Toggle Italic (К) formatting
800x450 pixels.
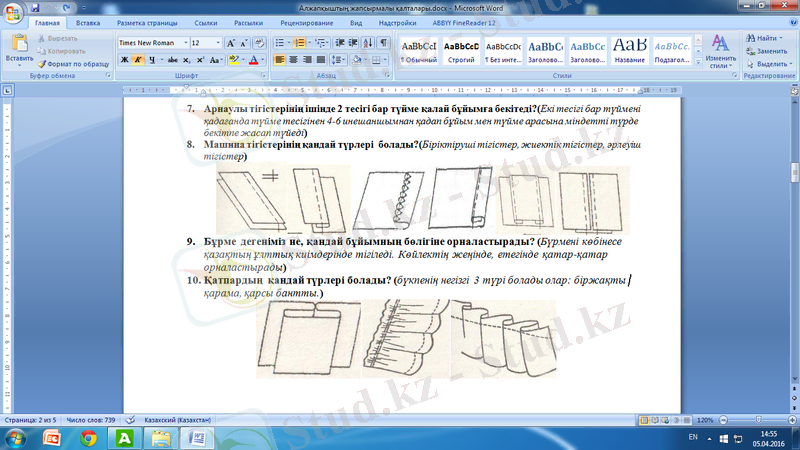pyautogui.click(x=138, y=60)
